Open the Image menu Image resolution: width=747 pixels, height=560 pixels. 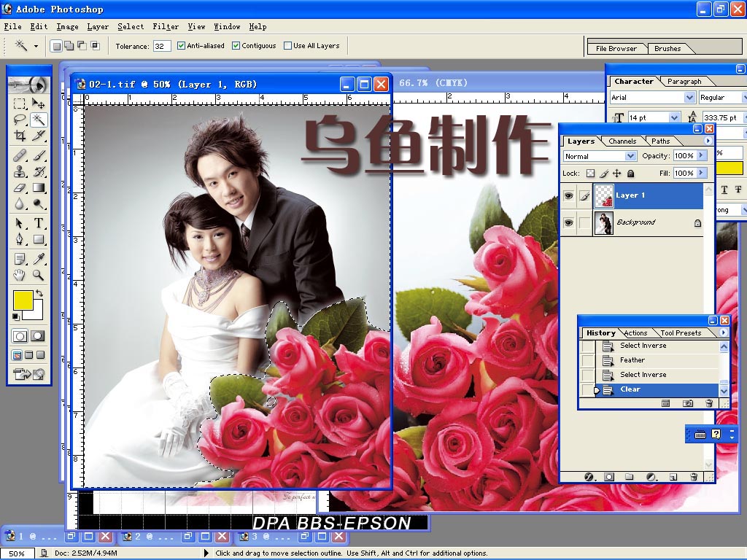[68, 27]
